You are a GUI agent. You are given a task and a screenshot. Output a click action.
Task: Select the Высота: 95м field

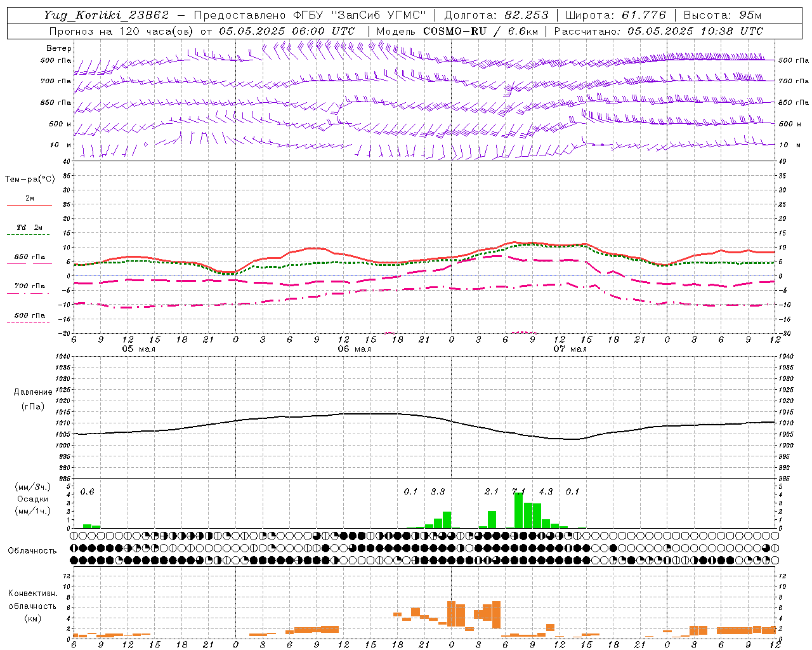(723, 15)
